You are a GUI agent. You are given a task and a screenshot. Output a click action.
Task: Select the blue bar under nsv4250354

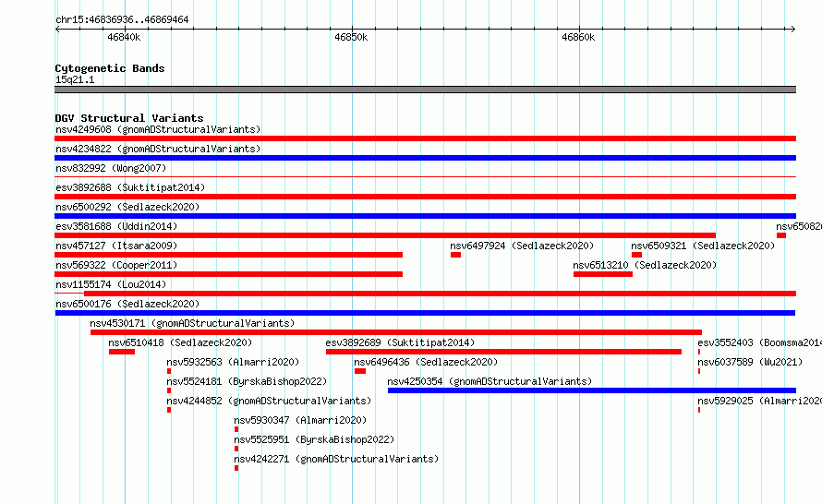pyautogui.click(x=592, y=390)
